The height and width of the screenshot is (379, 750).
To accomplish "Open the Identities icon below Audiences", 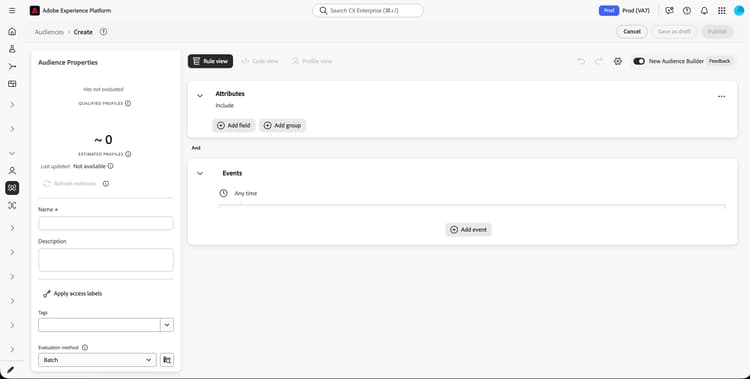I will (x=12, y=205).
